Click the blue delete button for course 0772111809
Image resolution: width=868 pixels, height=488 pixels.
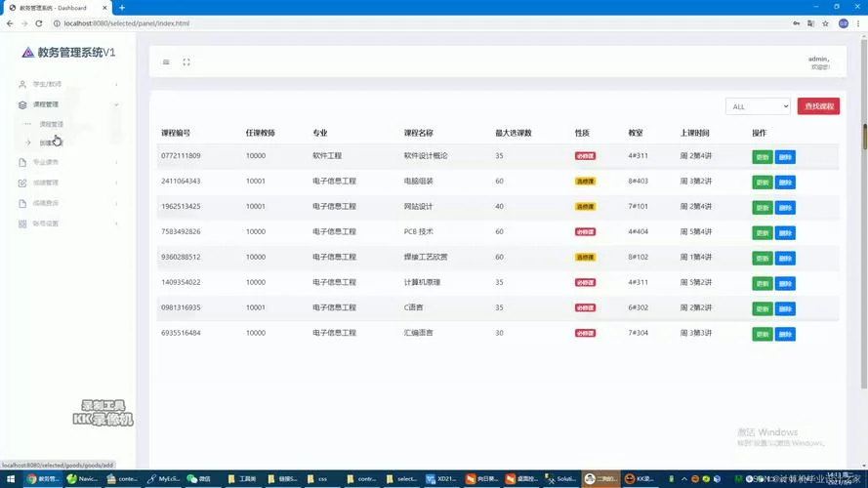(x=785, y=157)
